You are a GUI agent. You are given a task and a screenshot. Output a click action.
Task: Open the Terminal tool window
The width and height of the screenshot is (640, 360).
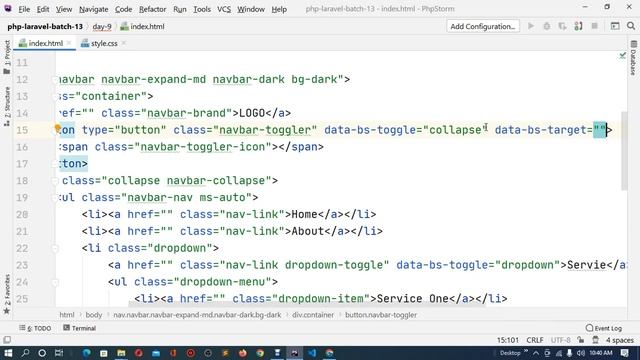(x=80, y=328)
